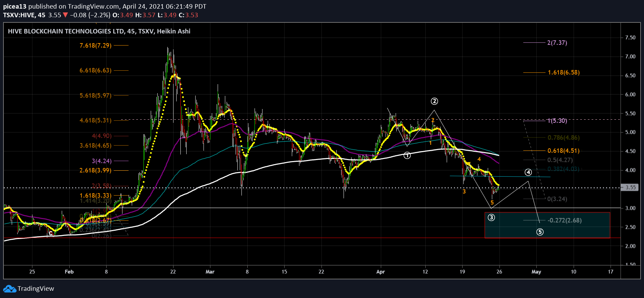The width and height of the screenshot is (644, 298).
Task: Click the Mar date axis label
Action: click(x=210, y=272)
